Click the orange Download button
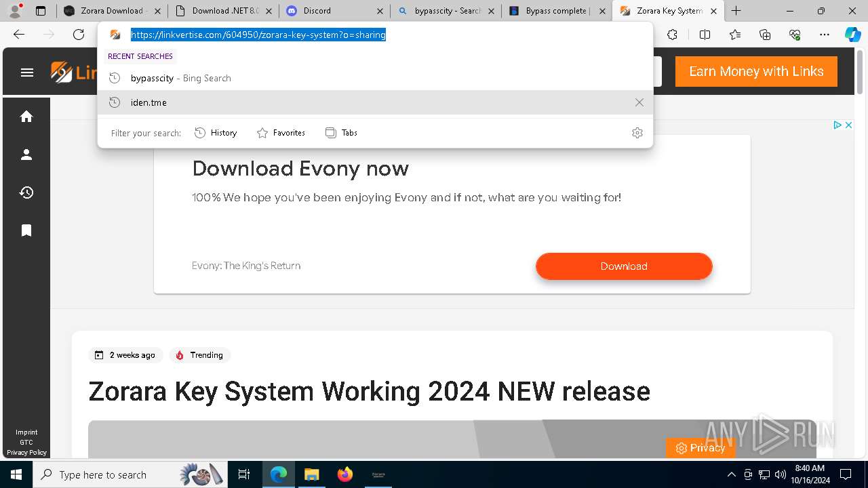 coord(624,266)
